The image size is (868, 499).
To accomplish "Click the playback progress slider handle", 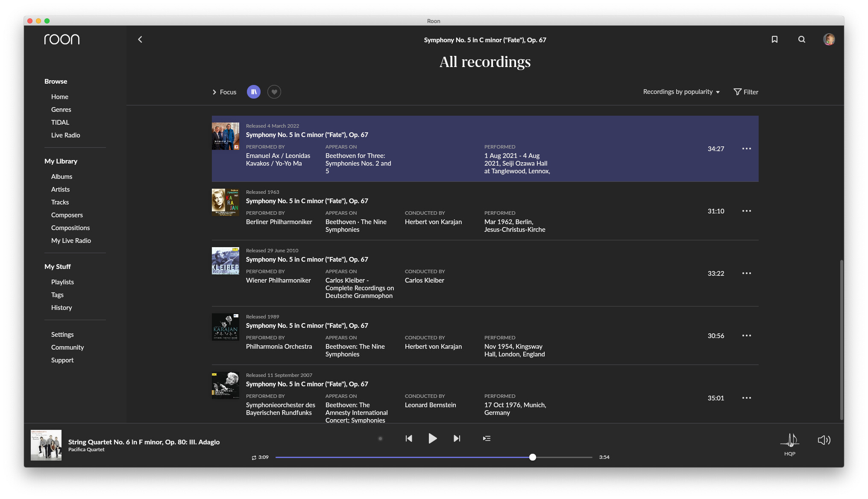I will coord(532,457).
